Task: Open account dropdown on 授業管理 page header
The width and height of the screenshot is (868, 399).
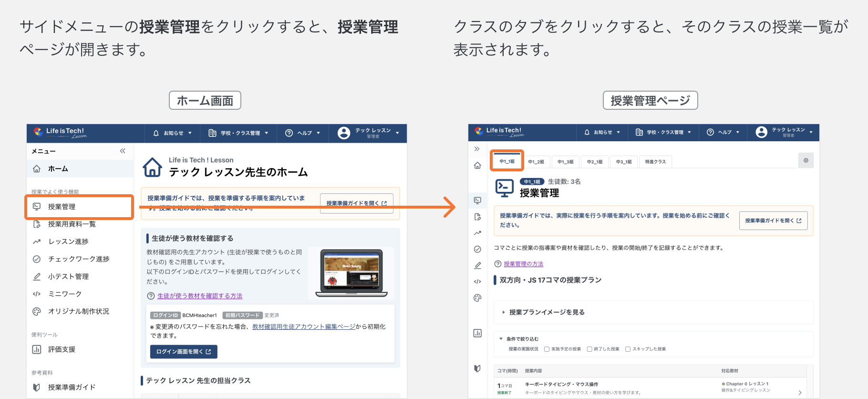Action: click(784, 132)
